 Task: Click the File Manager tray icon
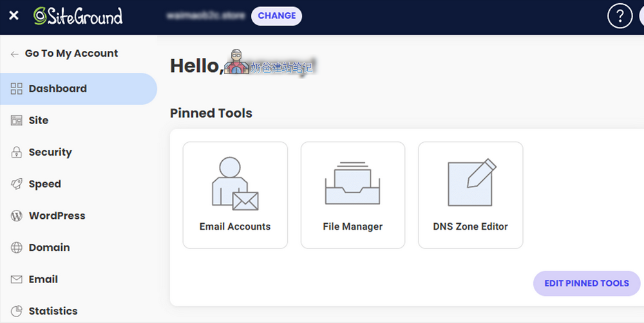click(352, 183)
